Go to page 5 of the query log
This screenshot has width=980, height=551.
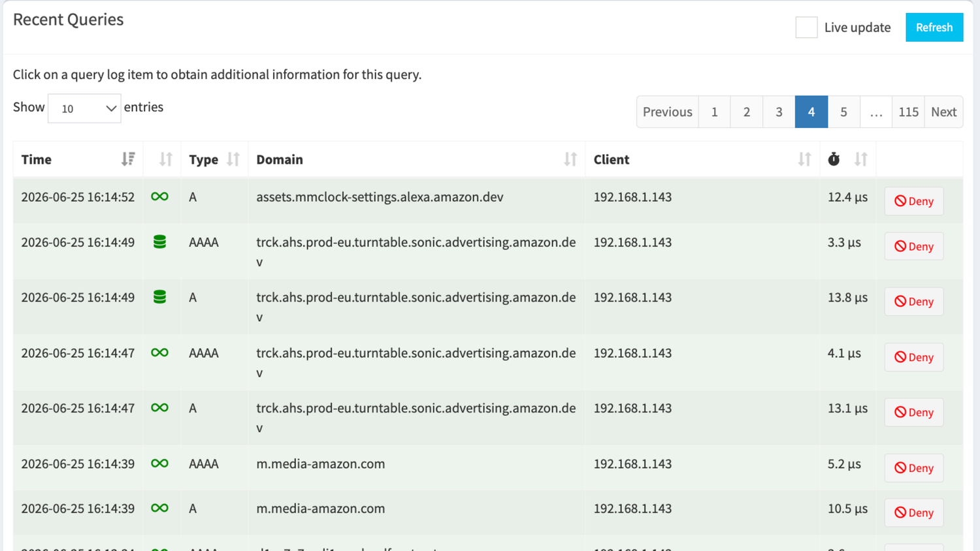tap(843, 112)
